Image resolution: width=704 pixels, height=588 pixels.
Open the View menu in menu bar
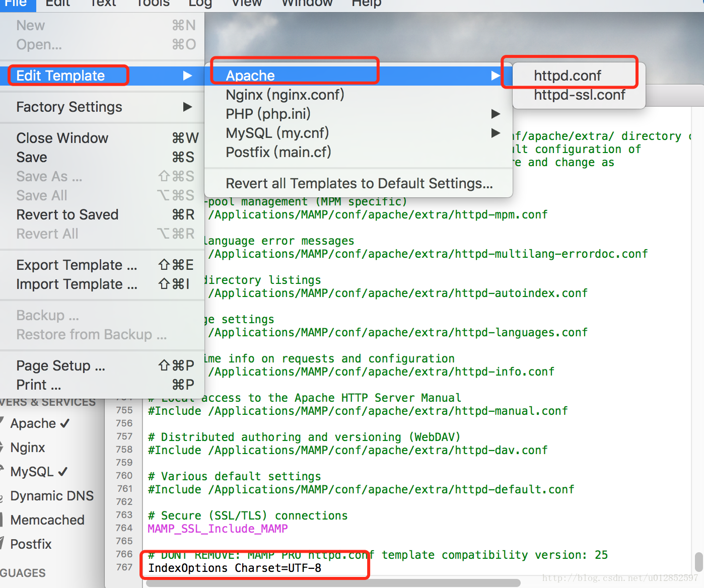(247, 4)
